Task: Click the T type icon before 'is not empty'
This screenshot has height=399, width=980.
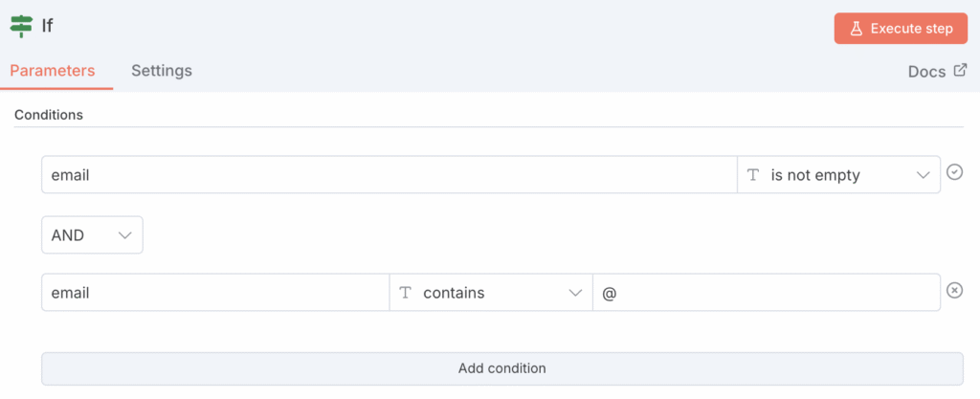Action: 753,175
